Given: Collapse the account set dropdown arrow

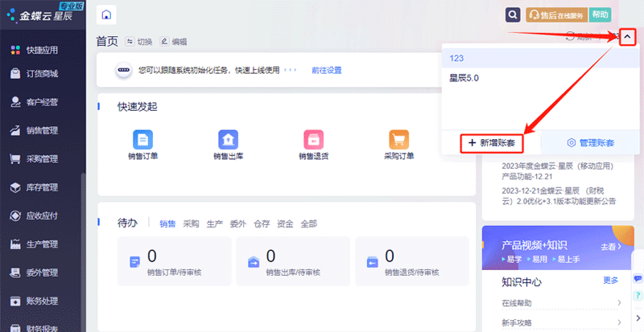Looking at the screenshot, I should pos(627,37).
